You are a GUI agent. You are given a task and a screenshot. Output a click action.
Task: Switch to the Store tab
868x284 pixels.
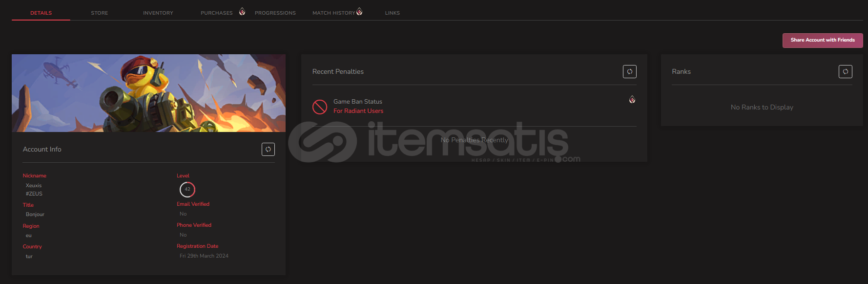tap(100, 13)
